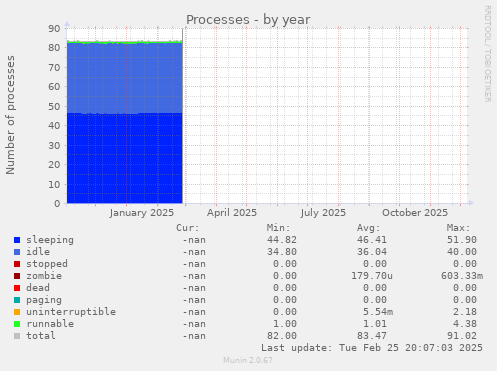
Task: Click runnable average value 1.01
Action: pos(375,324)
